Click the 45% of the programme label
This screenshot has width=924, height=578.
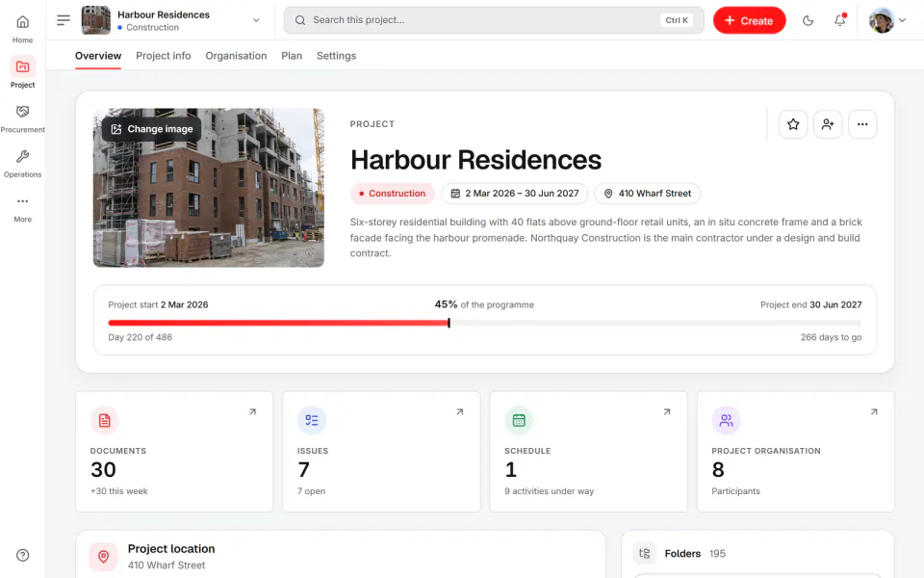[484, 305]
